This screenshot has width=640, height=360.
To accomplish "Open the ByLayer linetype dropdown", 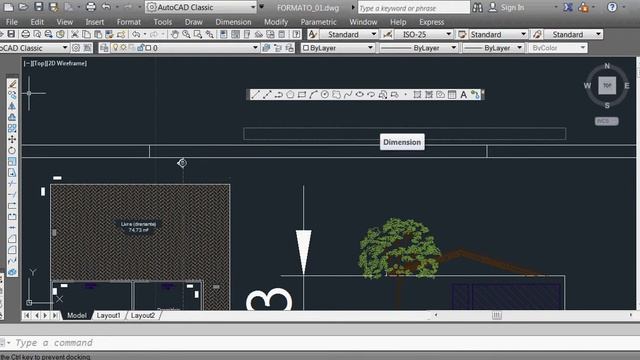I will (418, 48).
